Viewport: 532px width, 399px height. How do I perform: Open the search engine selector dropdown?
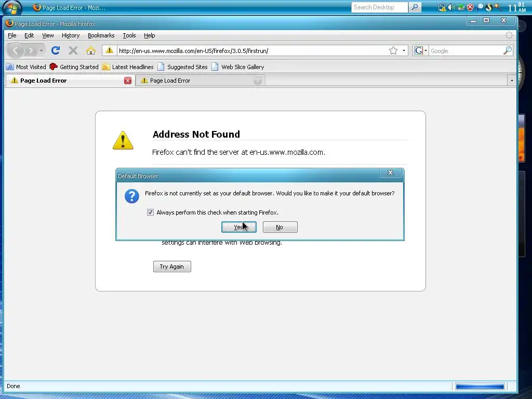tap(421, 50)
